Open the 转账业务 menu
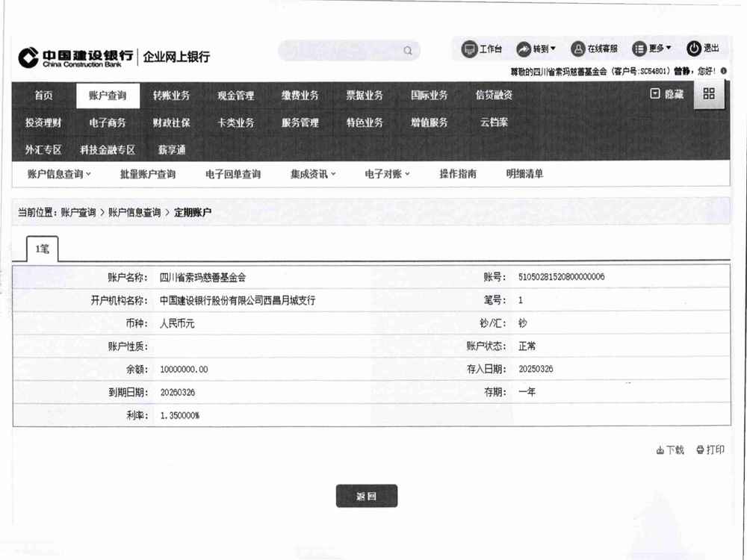The height and width of the screenshot is (560, 747). tap(172, 96)
